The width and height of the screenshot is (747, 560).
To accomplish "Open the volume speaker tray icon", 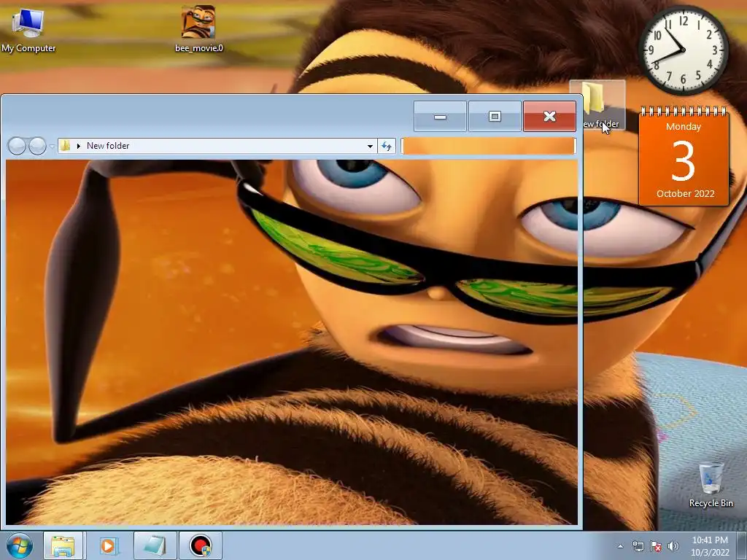I will click(673, 547).
